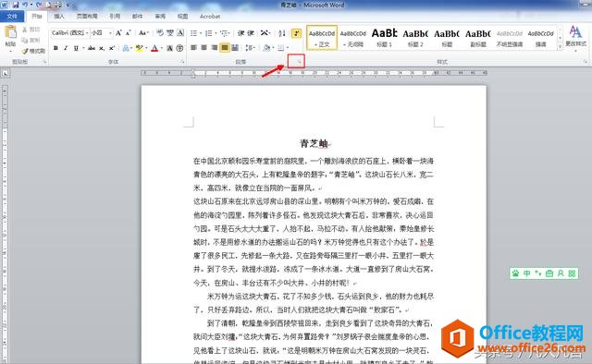This screenshot has height=364, width=592.
Task: Undo the last action
Action: [x=25, y=5]
